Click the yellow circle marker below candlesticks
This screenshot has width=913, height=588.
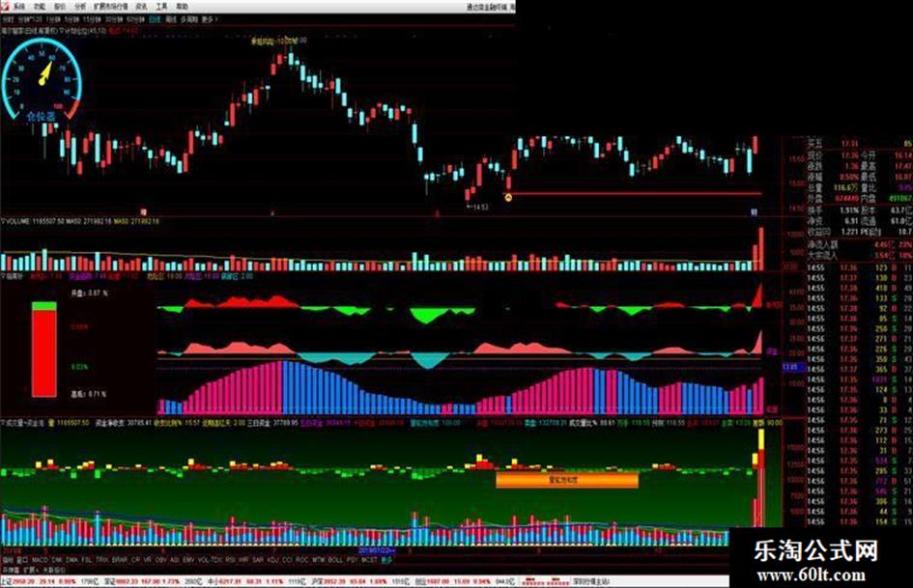click(x=508, y=198)
